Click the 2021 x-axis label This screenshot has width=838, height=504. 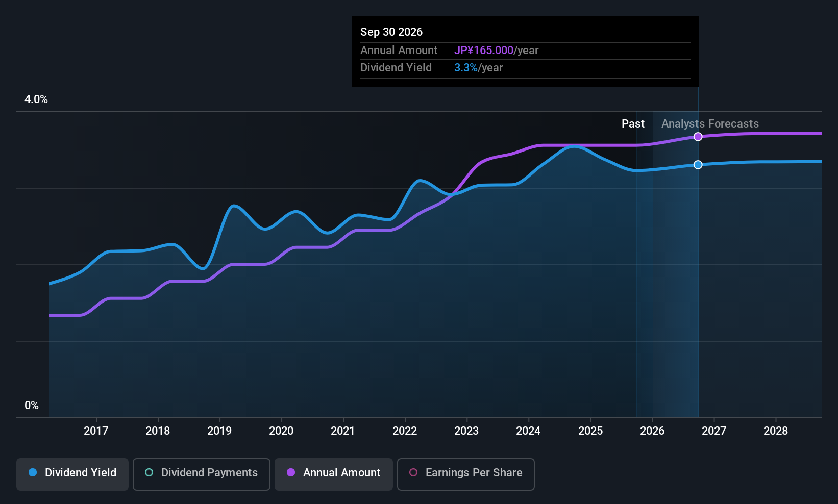(343, 431)
